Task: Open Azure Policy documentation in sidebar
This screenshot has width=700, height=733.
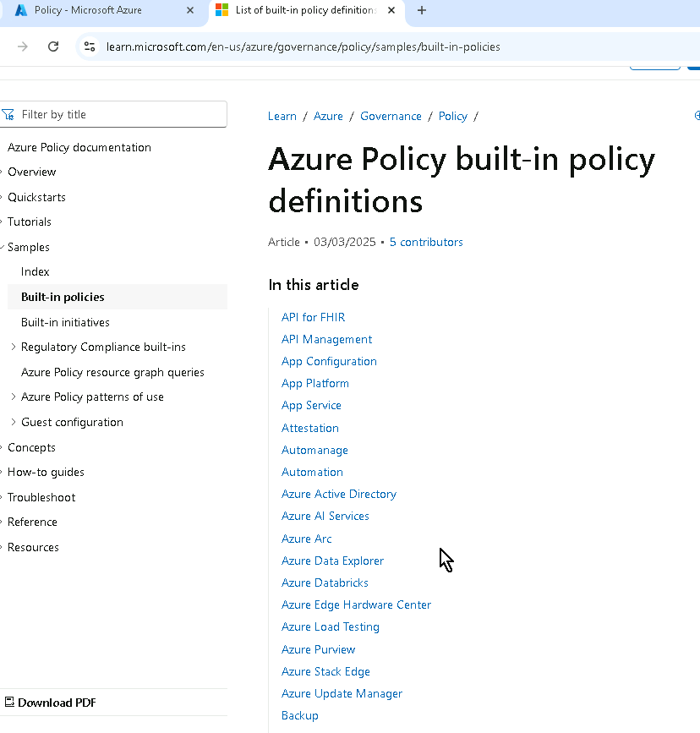Action: (79, 147)
